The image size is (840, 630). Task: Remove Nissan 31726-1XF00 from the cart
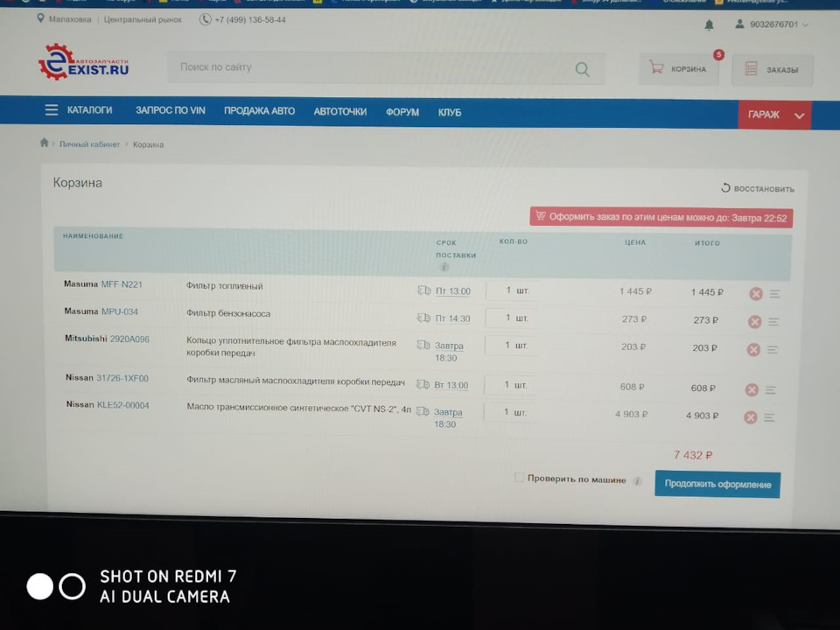pos(752,389)
